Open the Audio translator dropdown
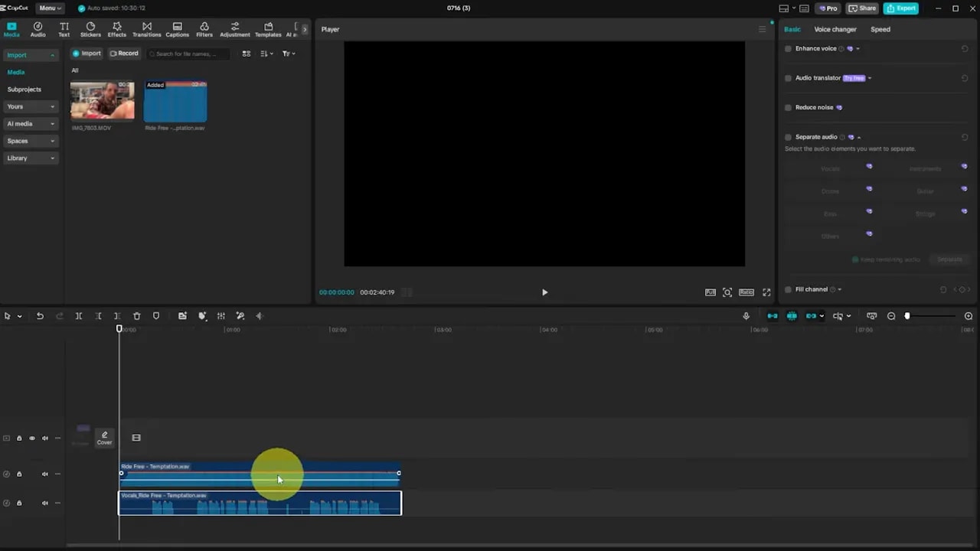Screen dimensions: 980x551 click(868, 77)
